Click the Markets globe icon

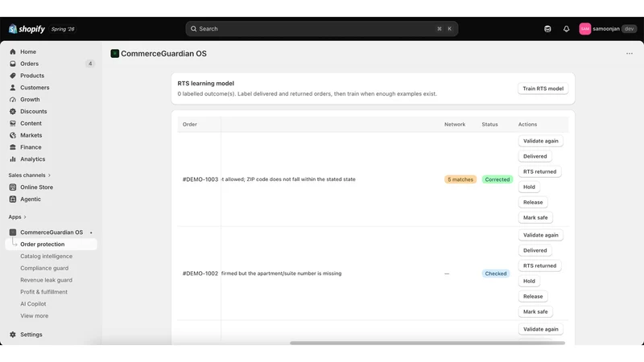tap(13, 135)
